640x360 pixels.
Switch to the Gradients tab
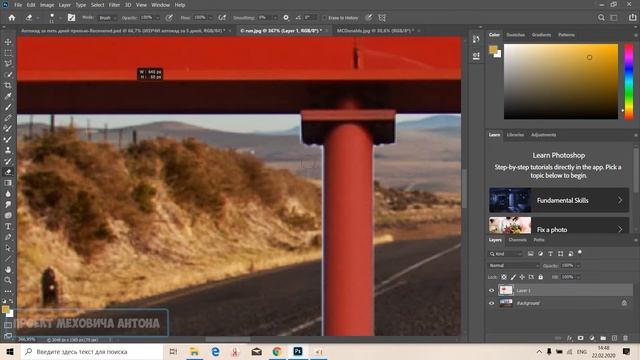pyautogui.click(x=541, y=35)
